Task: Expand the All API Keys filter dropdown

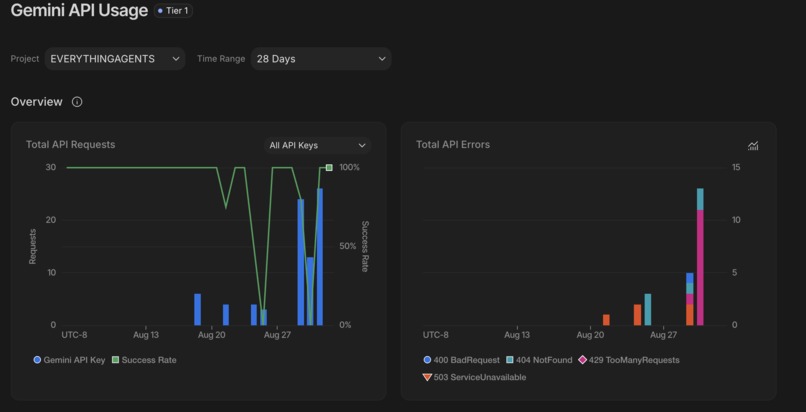Action: [x=318, y=145]
